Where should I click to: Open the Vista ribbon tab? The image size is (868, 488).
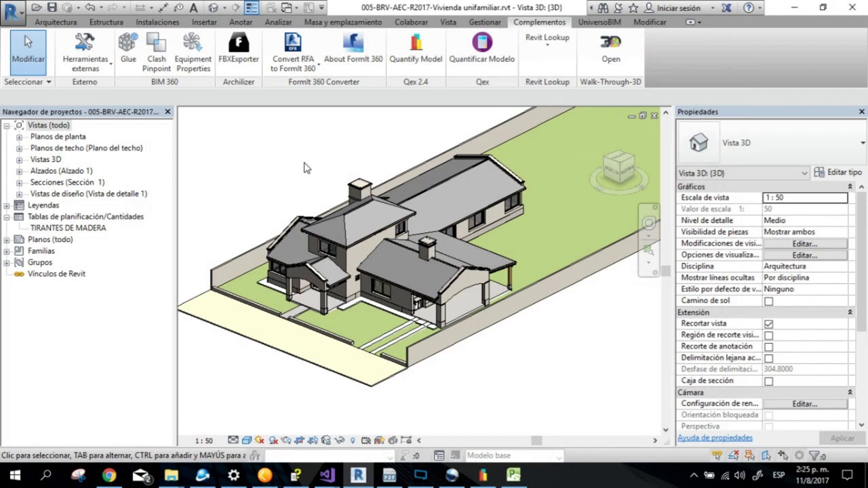coord(448,22)
